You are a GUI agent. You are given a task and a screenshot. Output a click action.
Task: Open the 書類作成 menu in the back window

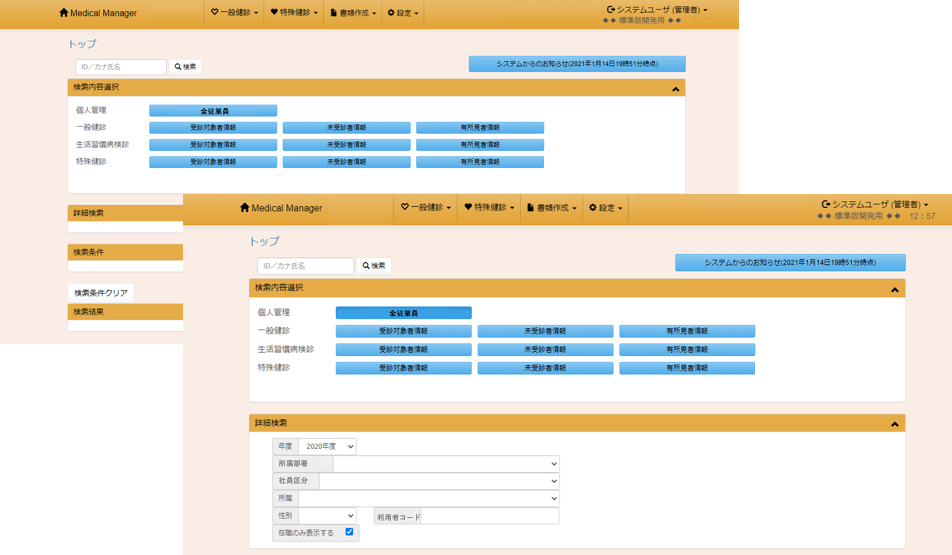[x=352, y=13]
